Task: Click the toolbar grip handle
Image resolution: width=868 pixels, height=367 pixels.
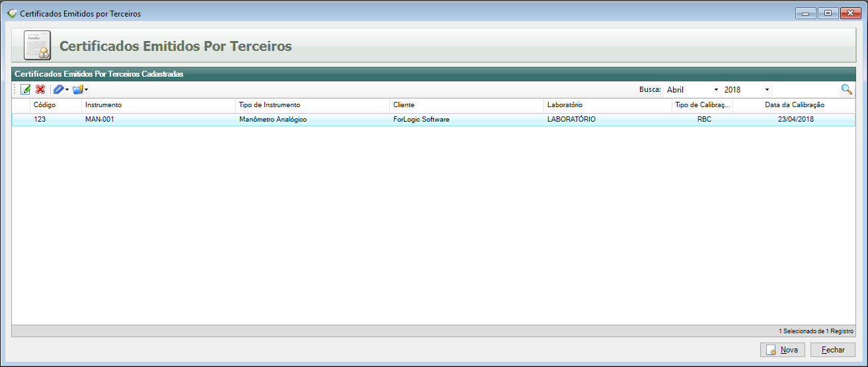Action: [x=15, y=89]
